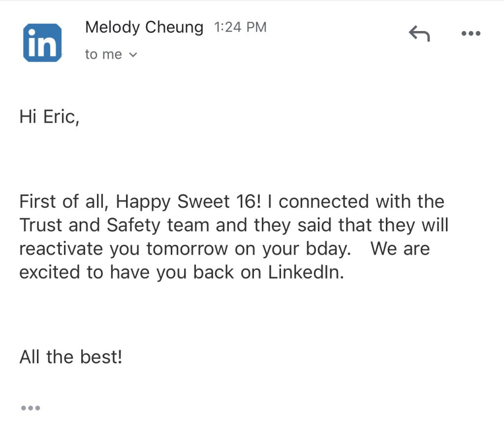Click the reply arrow icon
The image size is (504, 421).
pos(419,34)
